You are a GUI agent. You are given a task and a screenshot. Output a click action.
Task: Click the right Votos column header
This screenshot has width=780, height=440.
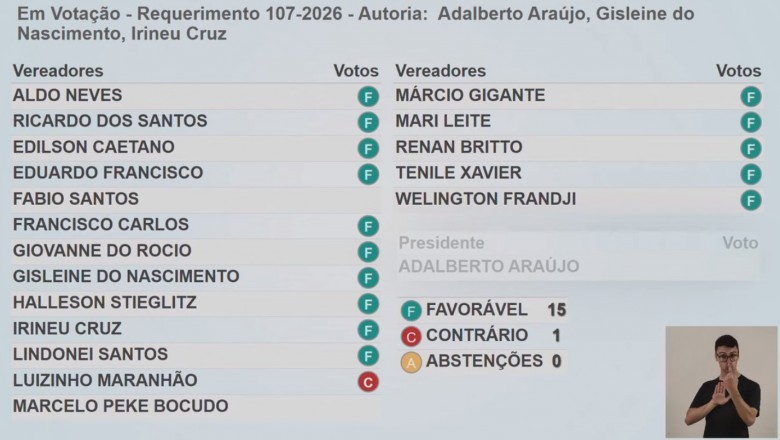tap(738, 71)
